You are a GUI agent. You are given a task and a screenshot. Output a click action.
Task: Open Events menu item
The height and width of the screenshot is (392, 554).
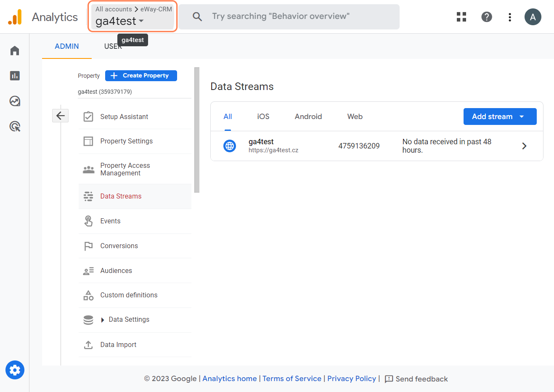click(135, 221)
